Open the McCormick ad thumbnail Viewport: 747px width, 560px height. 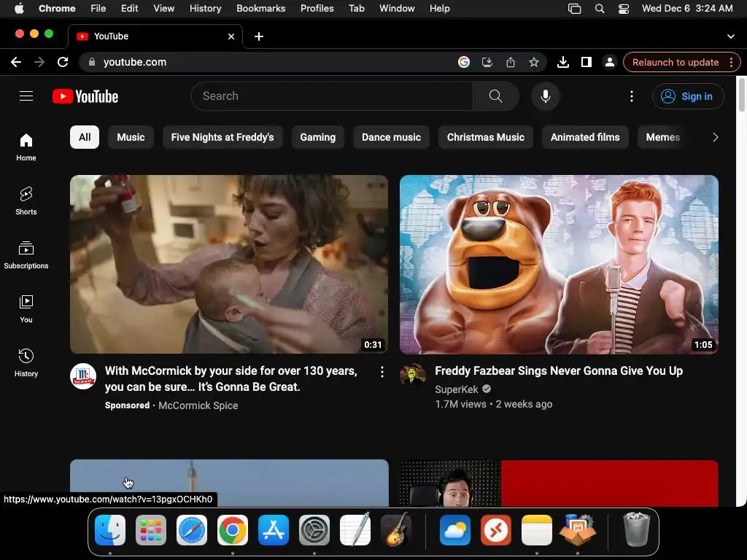229,264
